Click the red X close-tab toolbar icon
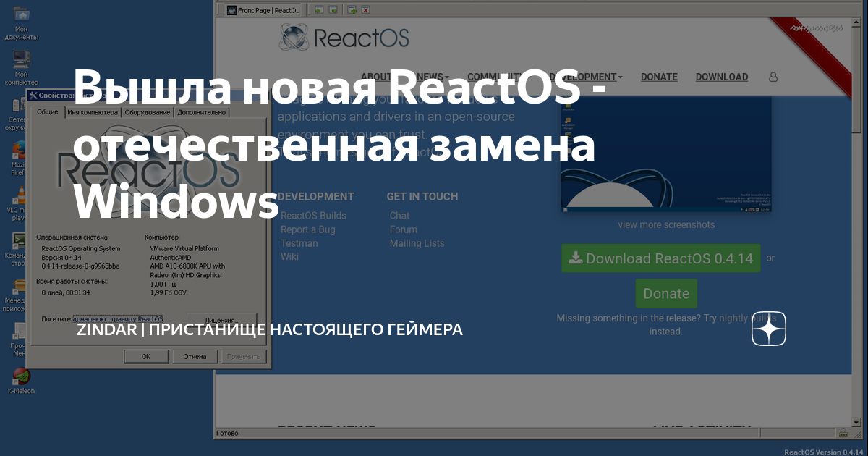The image size is (868, 456). [366, 10]
